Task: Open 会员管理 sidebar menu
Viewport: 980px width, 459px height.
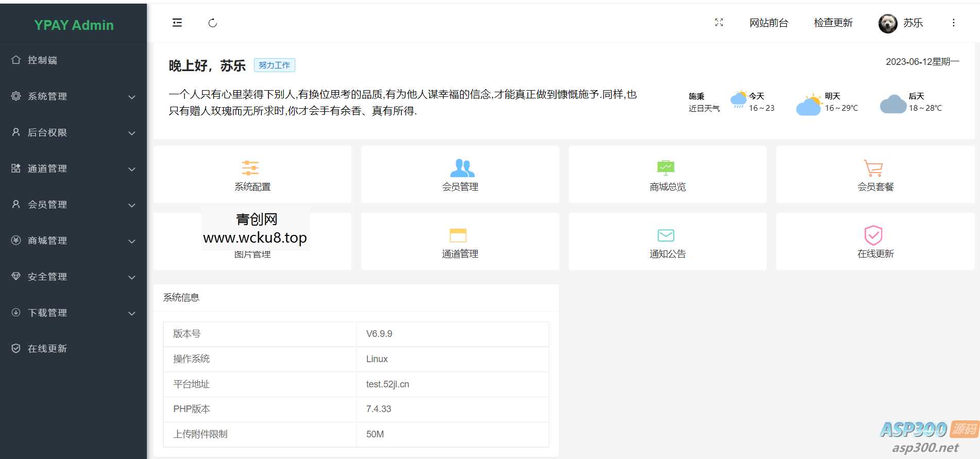Action: tap(73, 205)
